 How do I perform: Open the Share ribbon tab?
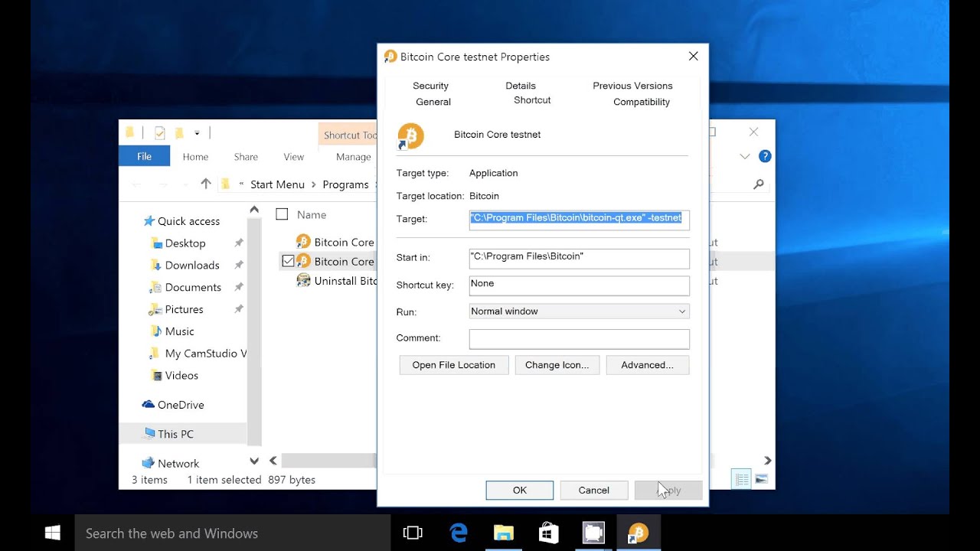[x=246, y=156]
